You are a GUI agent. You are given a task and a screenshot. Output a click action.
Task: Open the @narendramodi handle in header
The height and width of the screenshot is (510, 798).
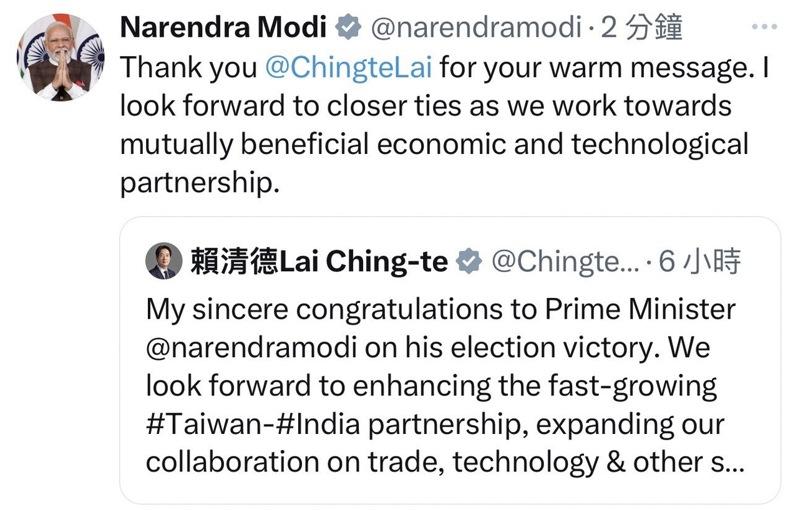[476, 27]
